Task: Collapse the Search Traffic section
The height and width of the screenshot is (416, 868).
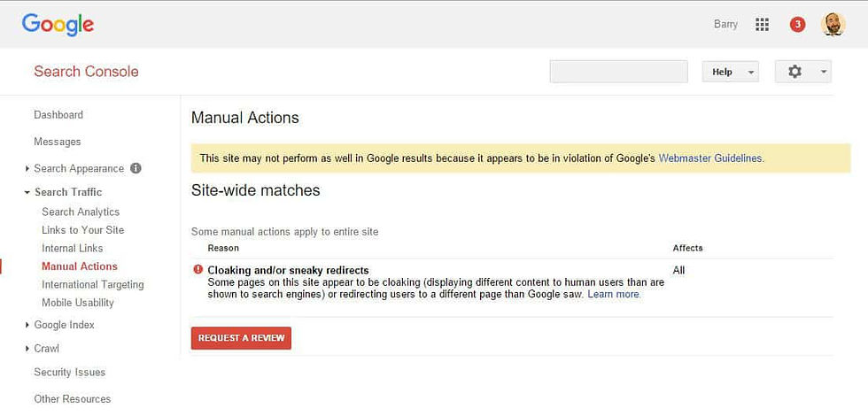Action: [28, 192]
